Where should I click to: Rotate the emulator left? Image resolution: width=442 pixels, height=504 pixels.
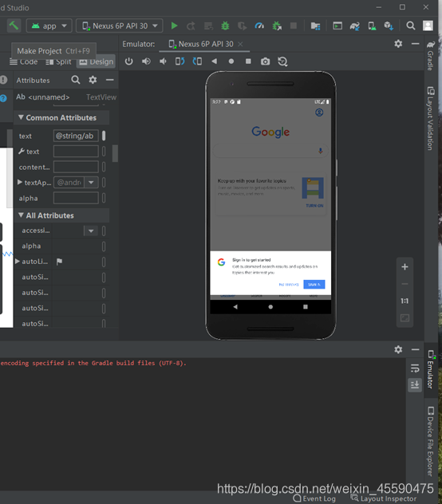coord(180,61)
